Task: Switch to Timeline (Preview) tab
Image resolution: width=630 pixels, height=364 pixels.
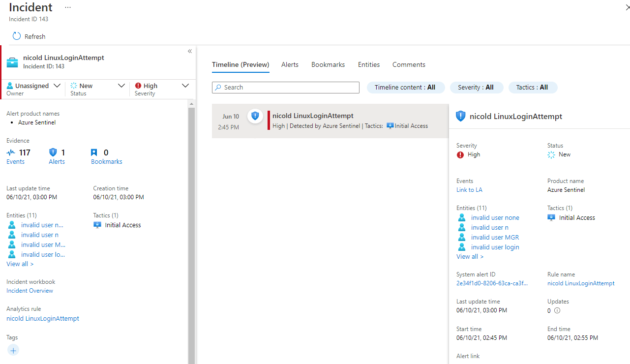Action: (x=240, y=64)
